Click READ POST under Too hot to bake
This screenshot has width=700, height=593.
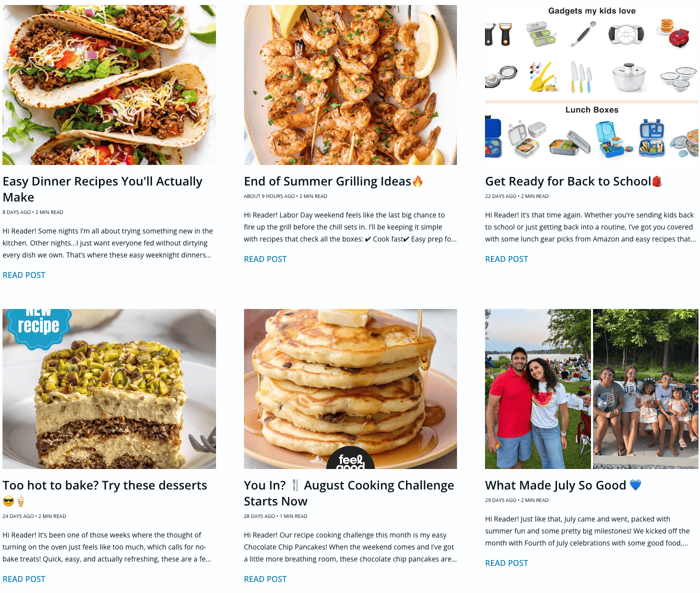point(24,579)
